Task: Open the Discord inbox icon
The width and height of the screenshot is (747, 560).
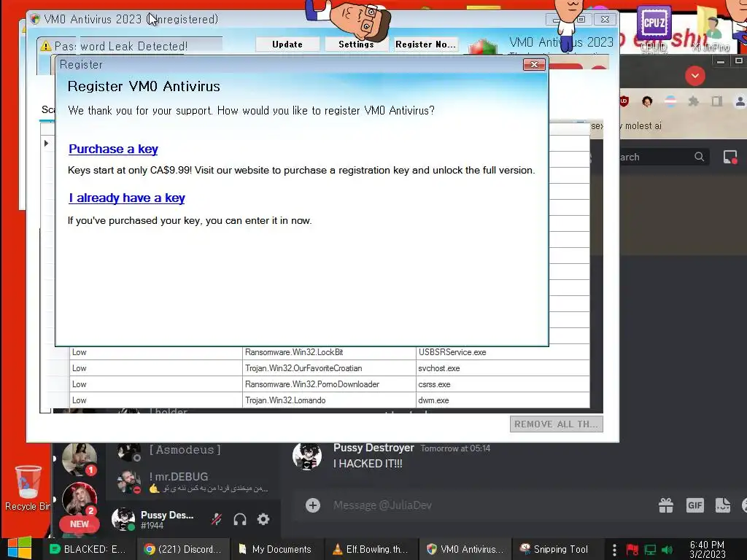Action: point(730,157)
